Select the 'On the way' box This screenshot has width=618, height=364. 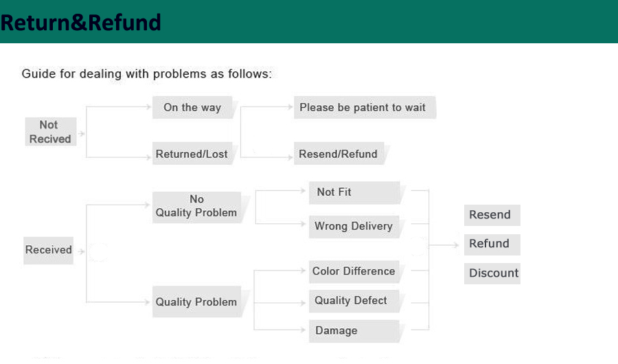point(193,108)
